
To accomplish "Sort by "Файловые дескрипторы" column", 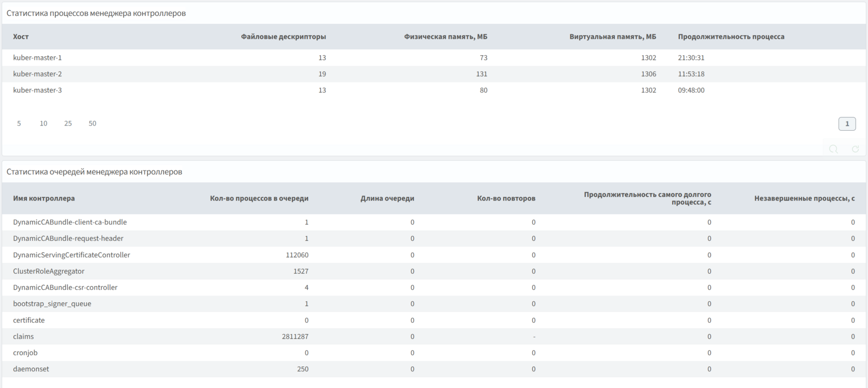I will (283, 37).
